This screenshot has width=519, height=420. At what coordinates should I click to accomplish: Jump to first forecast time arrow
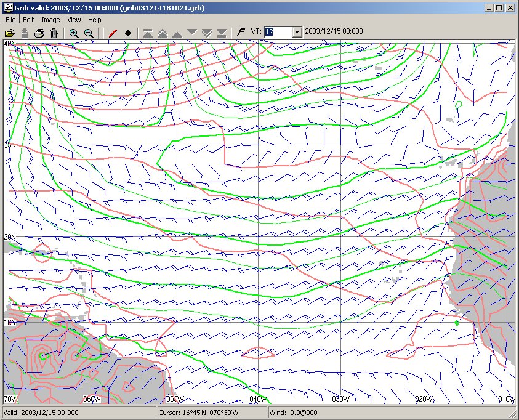(148, 33)
